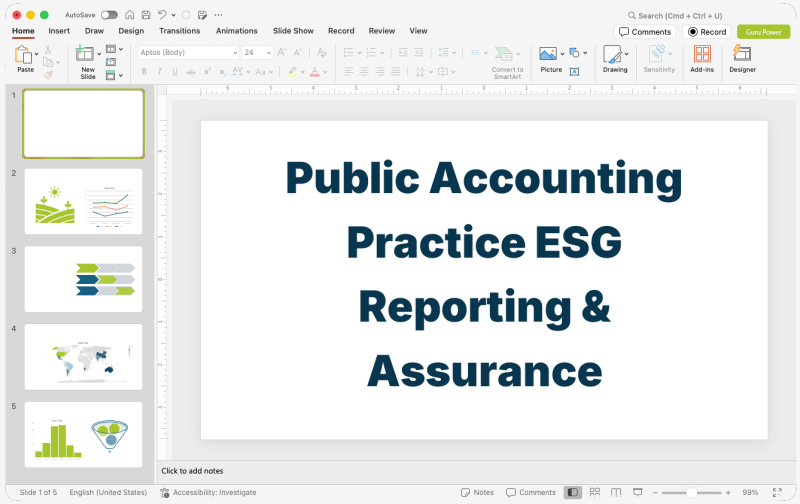Insert a Text Box

pos(574,72)
